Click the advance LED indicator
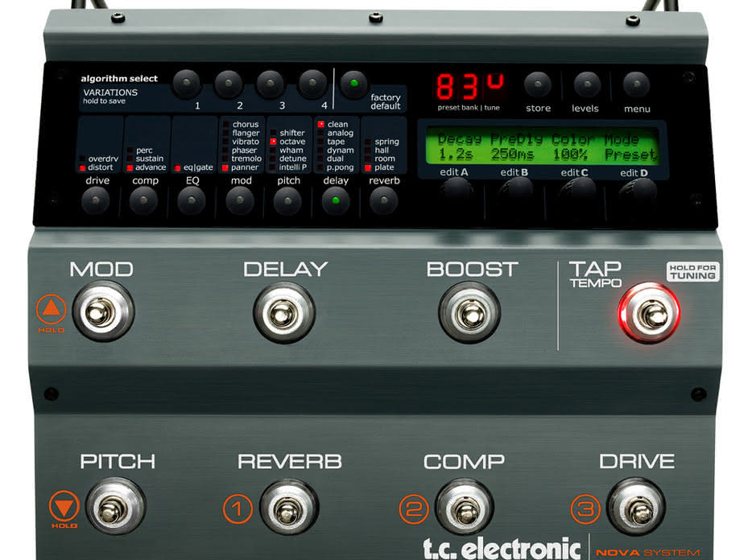The width and height of the screenshot is (748, 560). pyautogui.click(x=130, y=168)
